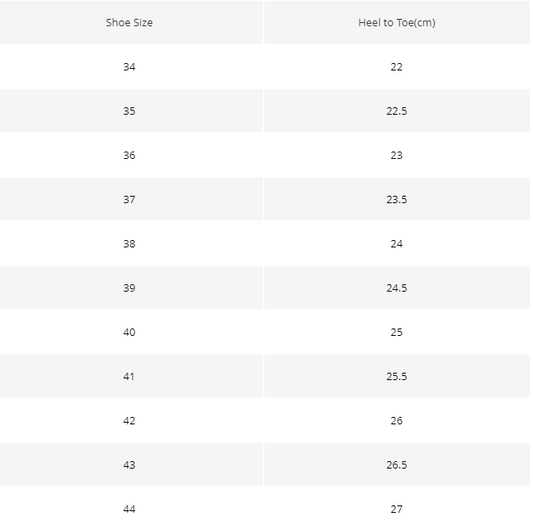
Task: Select shoe size 37 cell
Action: [x=129, y=199]
